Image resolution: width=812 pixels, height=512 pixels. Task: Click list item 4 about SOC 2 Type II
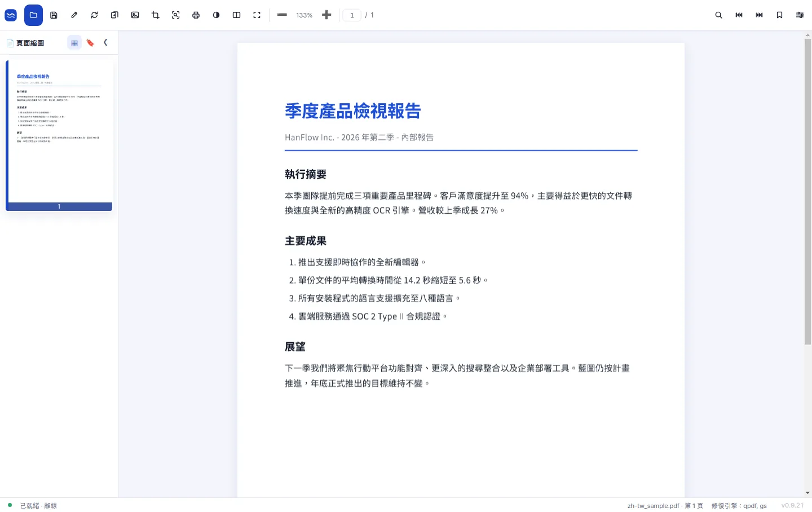368,316
